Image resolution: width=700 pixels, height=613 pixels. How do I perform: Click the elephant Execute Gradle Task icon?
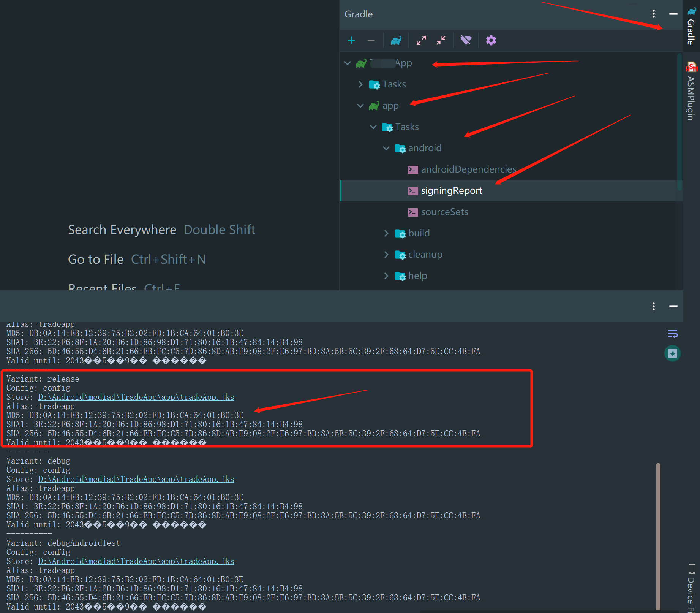point(396,40)
